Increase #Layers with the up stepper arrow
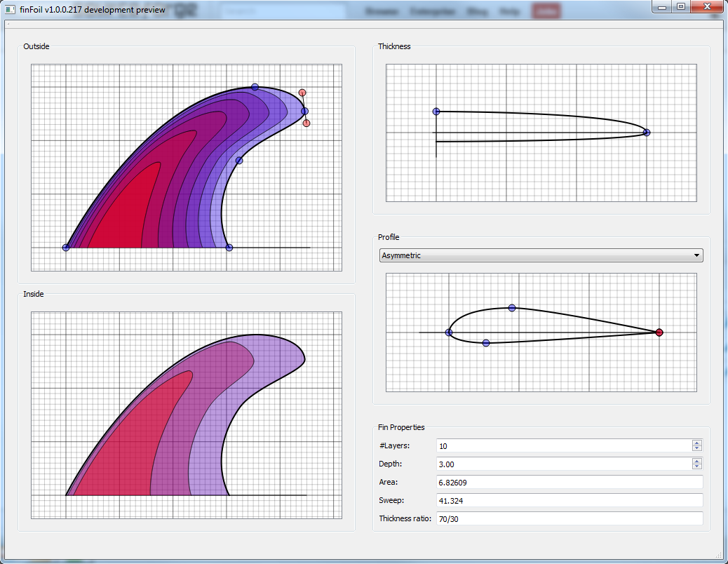Image resolution: width=728 pixels, height=564 pixels. tap(696, 442)
